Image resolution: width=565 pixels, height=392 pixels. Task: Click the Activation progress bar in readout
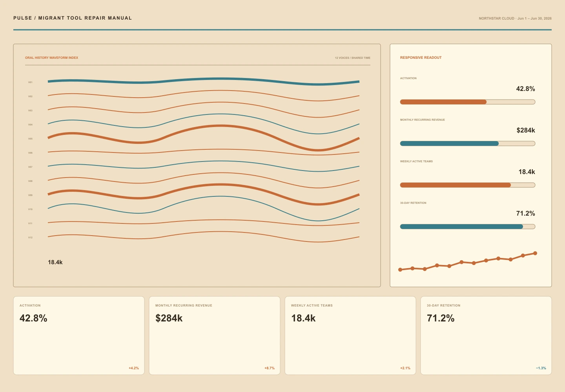click(x=467, y=102)
